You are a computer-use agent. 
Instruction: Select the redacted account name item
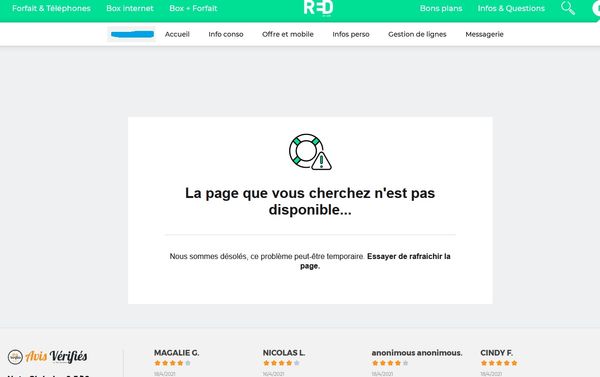click(x=132, y=34)
